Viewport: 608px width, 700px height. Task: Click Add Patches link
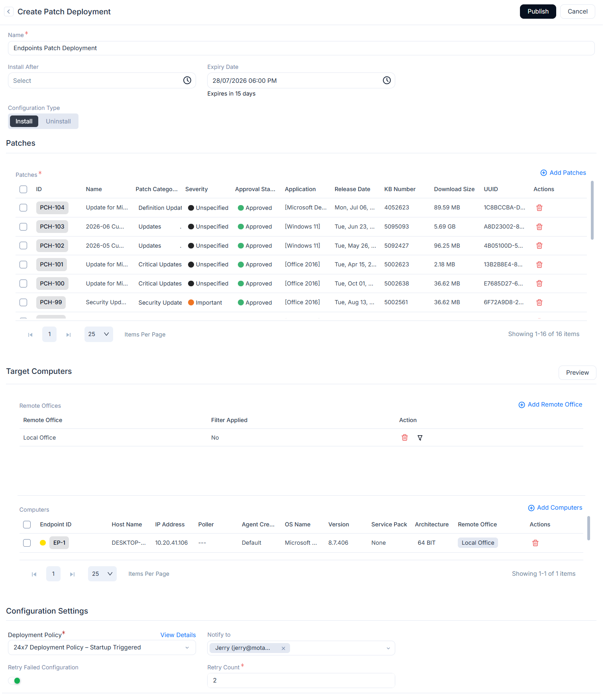click(x=563, y=173)
